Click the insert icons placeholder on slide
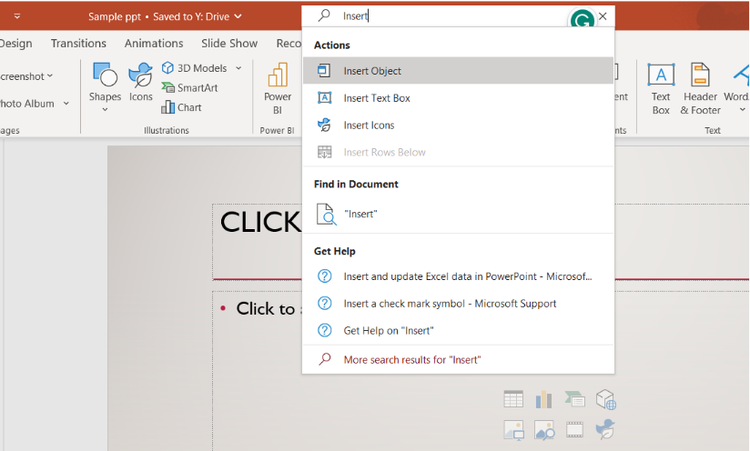The width and height of the screenshot is (750, 451). click(605, 429)
